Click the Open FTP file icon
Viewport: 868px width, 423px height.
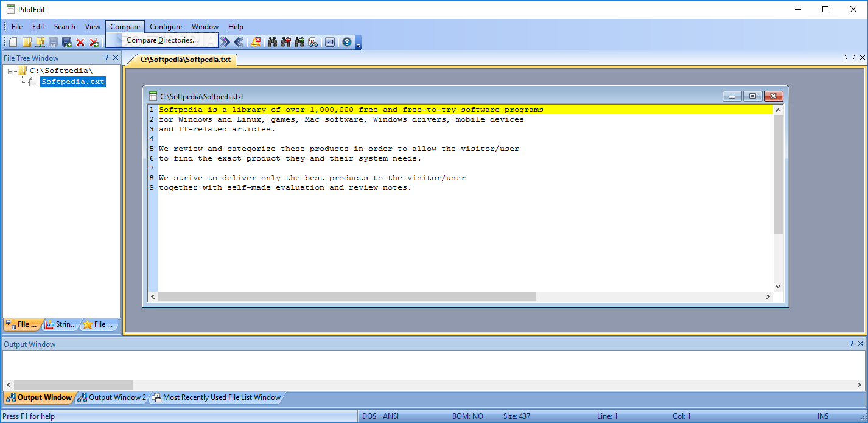point(40,42)
